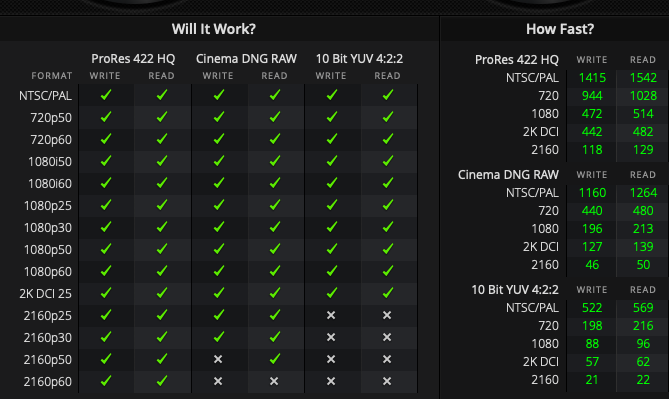
Task: Click the Cinema DNG RAW read checkmark for 2160p25
Action: tap(275, 315)
